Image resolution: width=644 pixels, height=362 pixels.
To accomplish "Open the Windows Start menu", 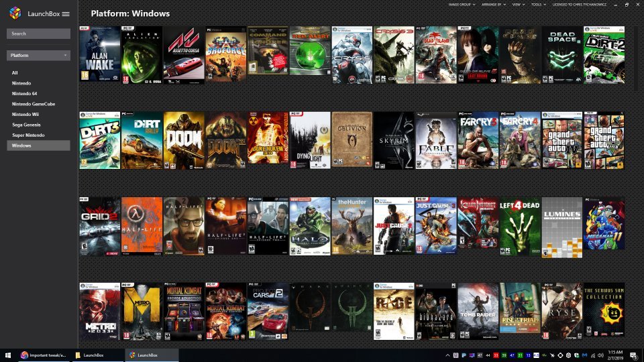I will pyautogui.click(x=7, y=355).
